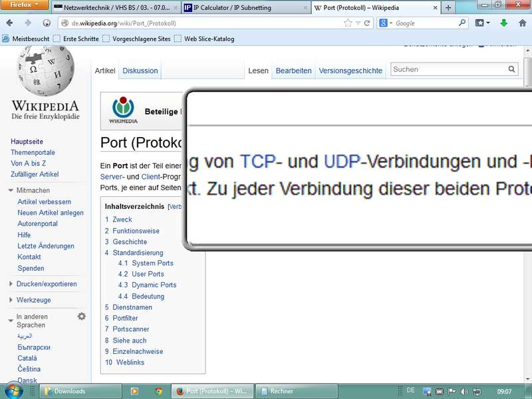Go to Hauptseite in sidebar

(x=27, y=142)
